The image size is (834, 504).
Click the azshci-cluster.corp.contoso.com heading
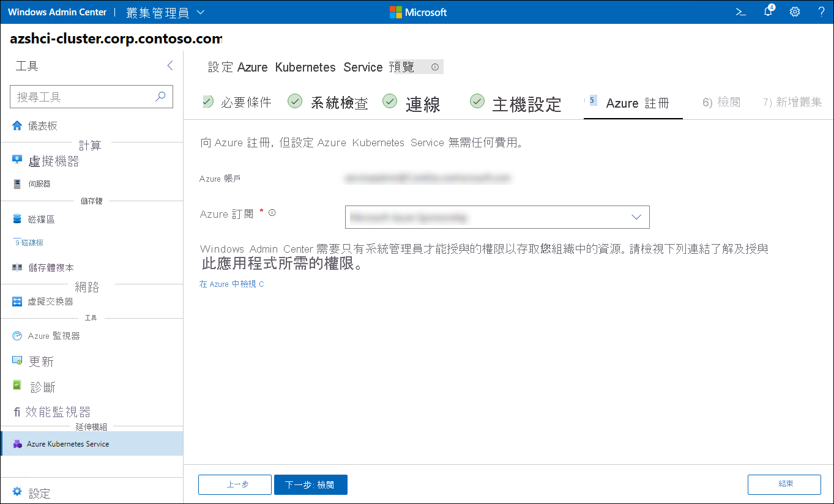(116, 39)
